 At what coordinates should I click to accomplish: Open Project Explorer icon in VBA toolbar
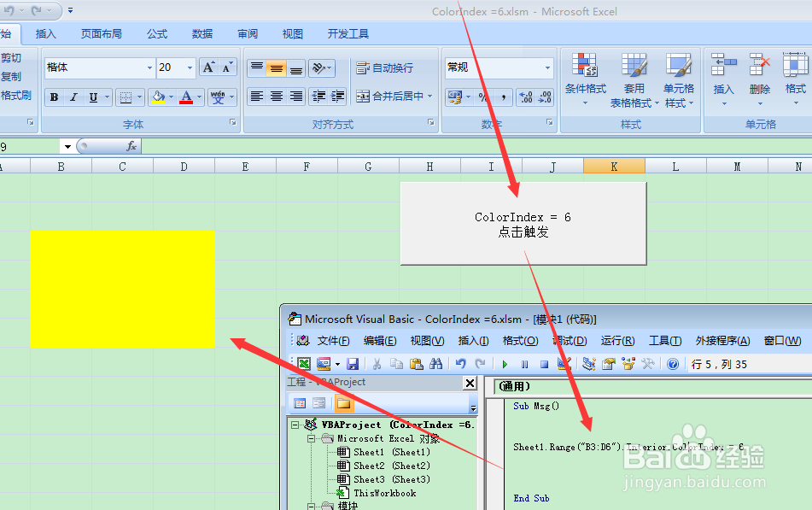pyautogui.click(x=589, y=364)
